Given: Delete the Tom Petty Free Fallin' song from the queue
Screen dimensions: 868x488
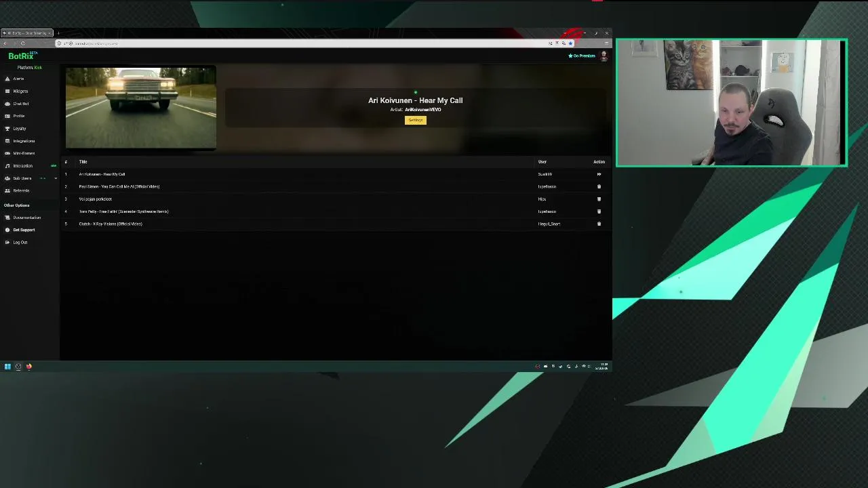Looking at the screenshot, I should (599, 211).
